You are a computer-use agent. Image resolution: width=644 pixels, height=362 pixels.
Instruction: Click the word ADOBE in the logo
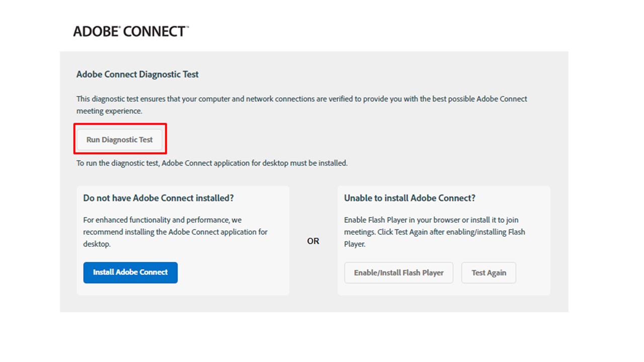coord(95,32)
